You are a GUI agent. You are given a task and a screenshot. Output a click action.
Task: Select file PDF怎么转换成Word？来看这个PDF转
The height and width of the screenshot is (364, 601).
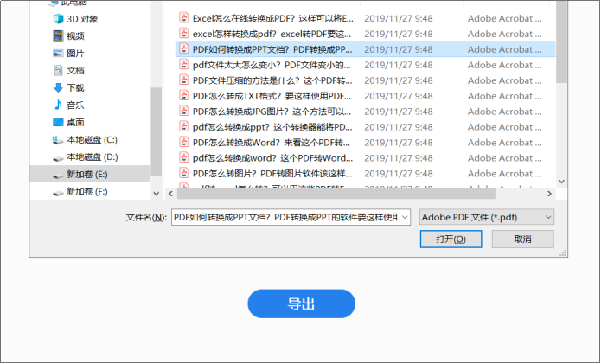pyautogui.click(x=272, y=143)
